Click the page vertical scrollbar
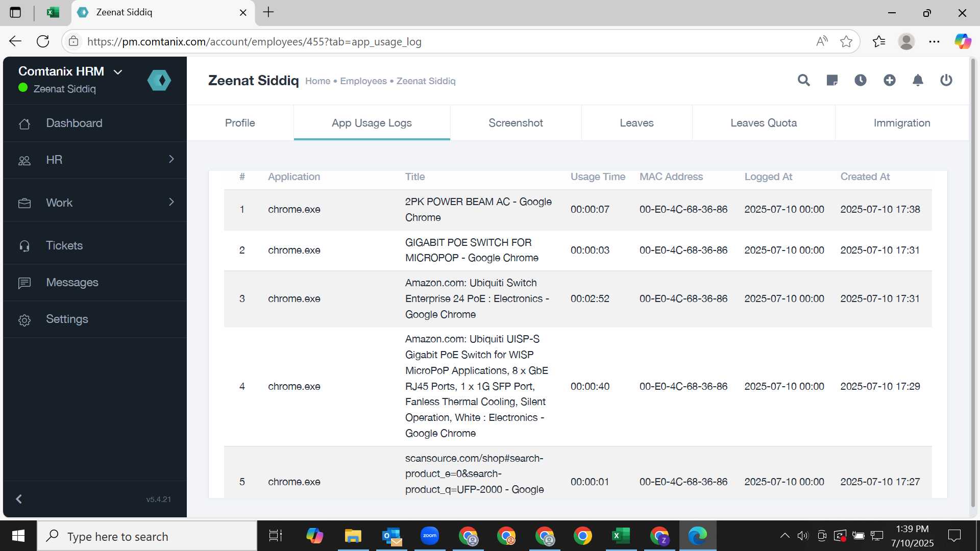Image resolution: width=980 pixels, height=551 pixels. (973, 283)
